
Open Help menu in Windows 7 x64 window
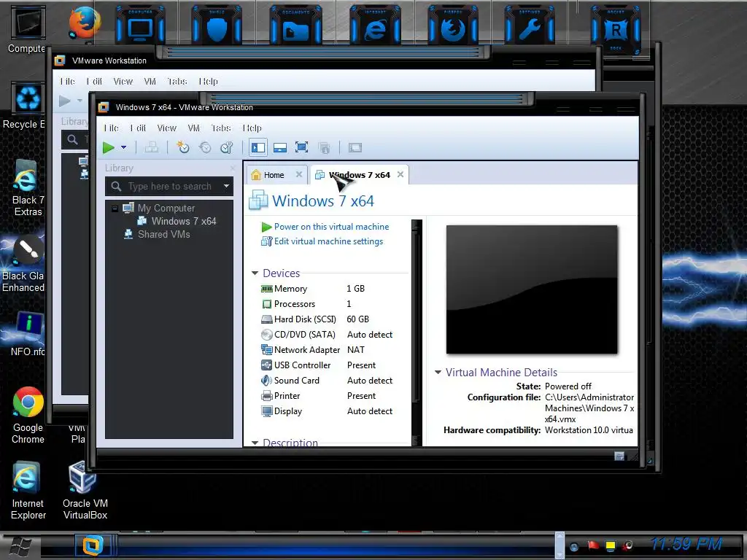(252, 128)
